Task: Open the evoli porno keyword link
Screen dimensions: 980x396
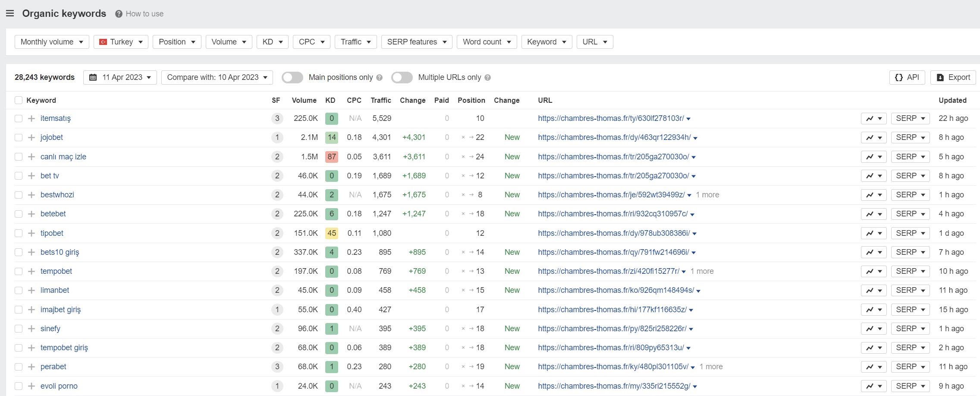Action: pyautogui.click(x=59, y=386)
